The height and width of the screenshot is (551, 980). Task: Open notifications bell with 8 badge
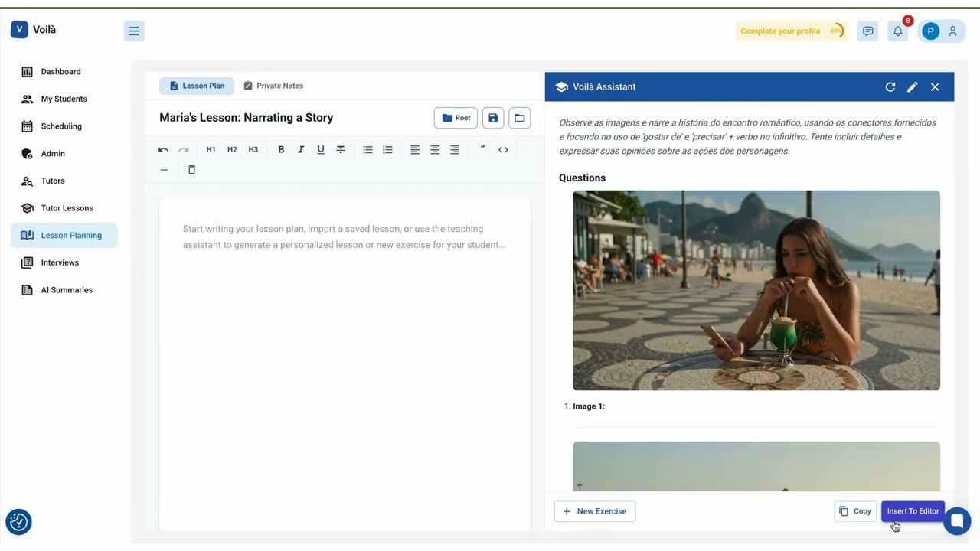coord(898,31)
